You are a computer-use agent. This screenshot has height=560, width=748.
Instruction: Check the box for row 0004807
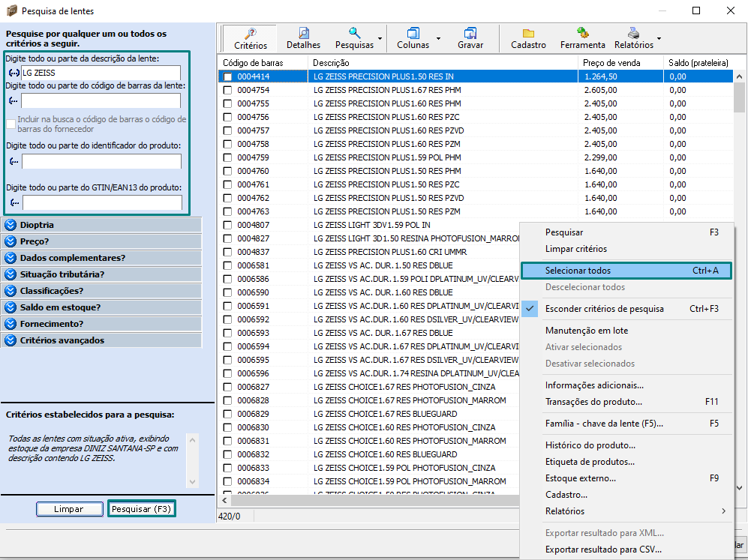(x=227, y=225)
